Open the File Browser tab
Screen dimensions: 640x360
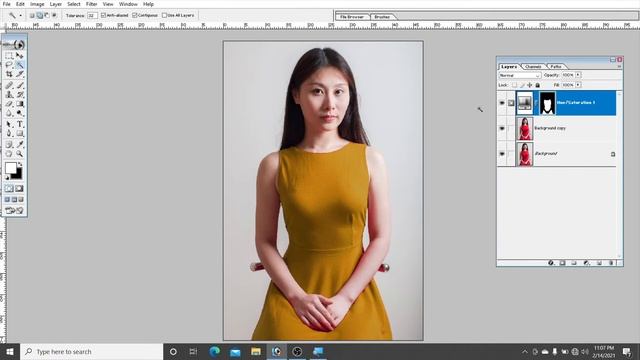pyautogui.click(x=352, y=17)
